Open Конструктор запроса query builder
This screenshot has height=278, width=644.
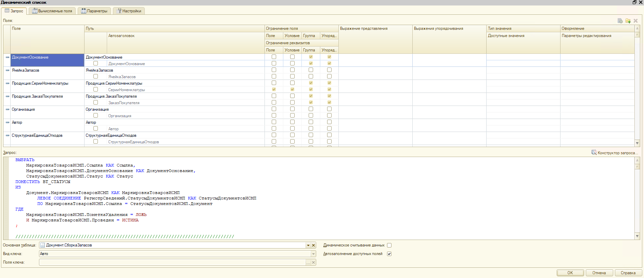[x=615, y=153]
